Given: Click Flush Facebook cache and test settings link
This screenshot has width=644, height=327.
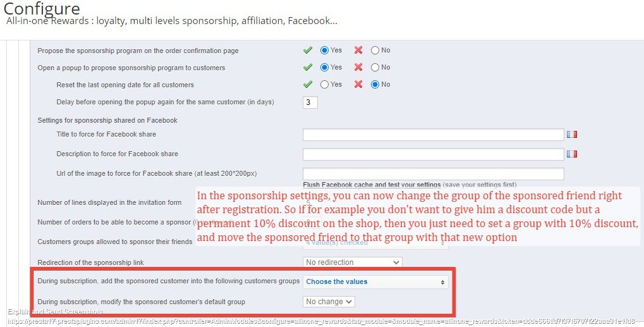Looking at the screenshot, I should coord(372,184).
